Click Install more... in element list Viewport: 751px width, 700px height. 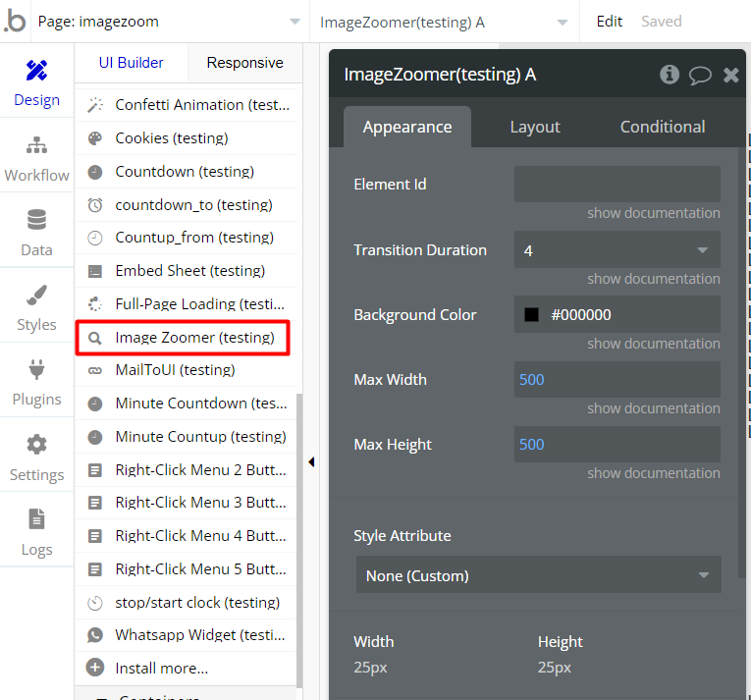161,669
